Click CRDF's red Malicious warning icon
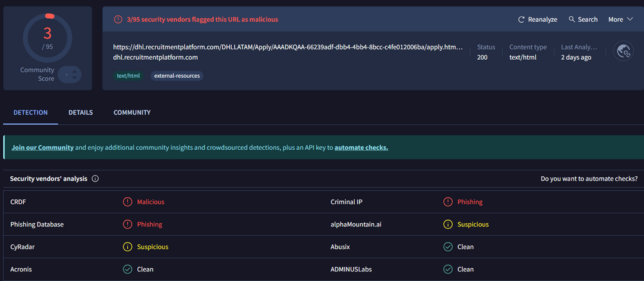 pyautogui.click(x=128, y=202)
